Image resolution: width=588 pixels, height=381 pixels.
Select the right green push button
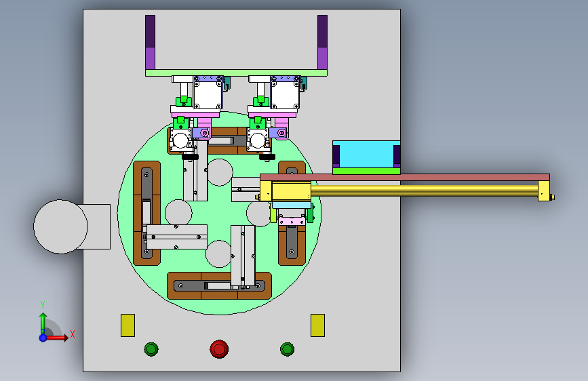point(288,349)
